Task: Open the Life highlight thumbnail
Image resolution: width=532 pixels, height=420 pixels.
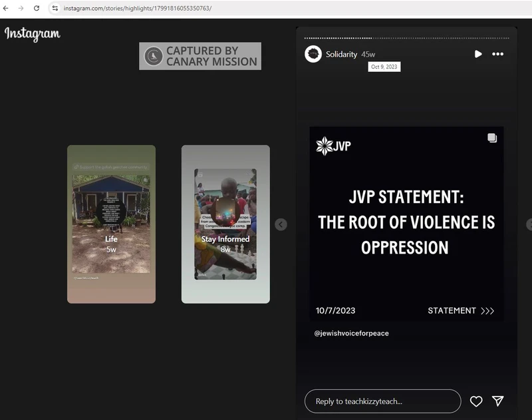Action: pyautogui.click(x=111, y=224)
